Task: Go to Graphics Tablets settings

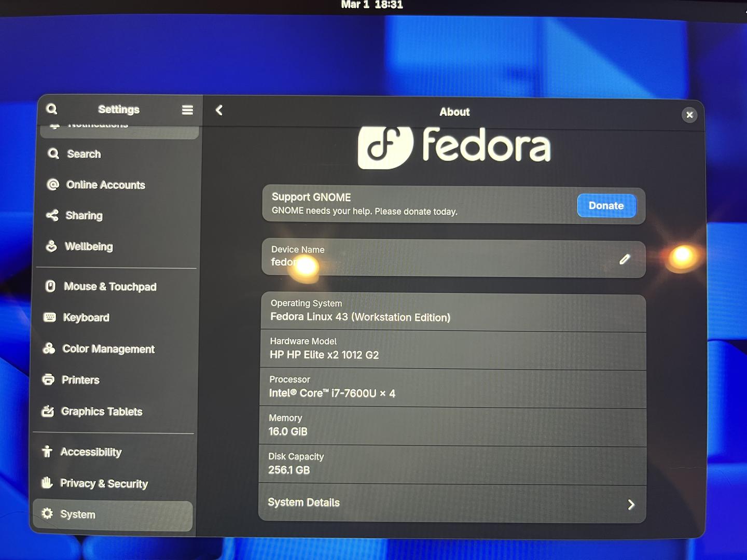Action: (114, 412)
